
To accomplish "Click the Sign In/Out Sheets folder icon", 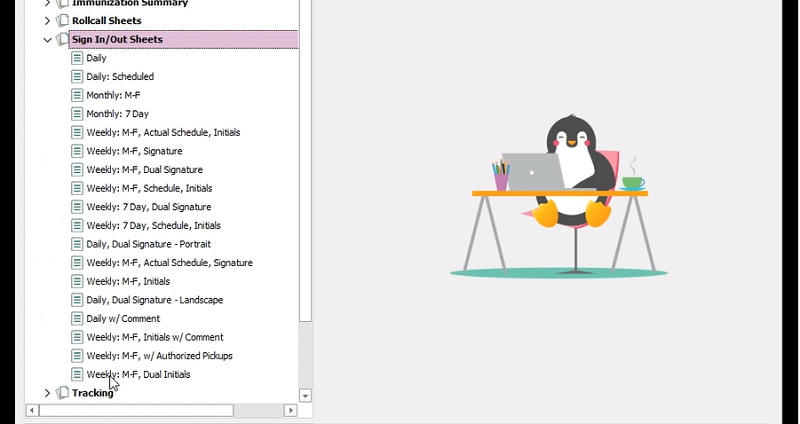I will tap(63, 40).
